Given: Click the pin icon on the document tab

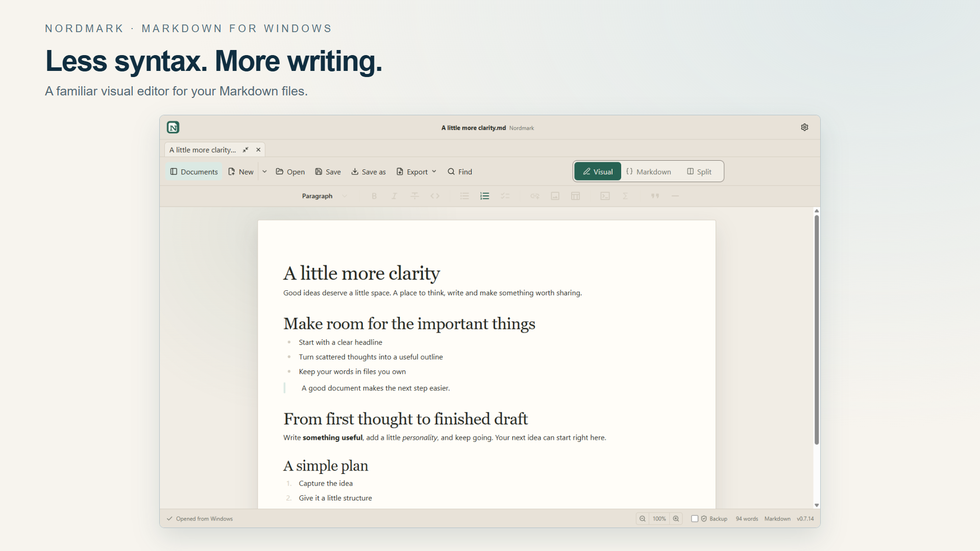Looking at the screenshot, I should [246, 150].
